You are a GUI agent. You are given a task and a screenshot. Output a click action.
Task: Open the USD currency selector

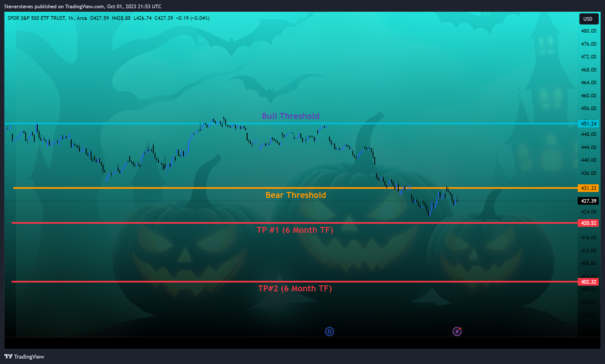tap(589, 19)
